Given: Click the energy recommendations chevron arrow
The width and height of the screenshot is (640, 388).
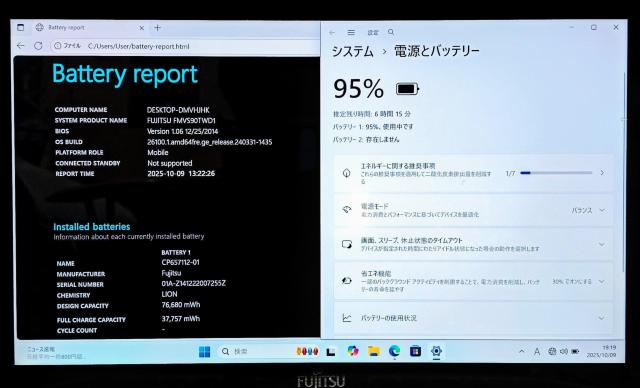Looking at the screenshot, I should tap(602, 173).
